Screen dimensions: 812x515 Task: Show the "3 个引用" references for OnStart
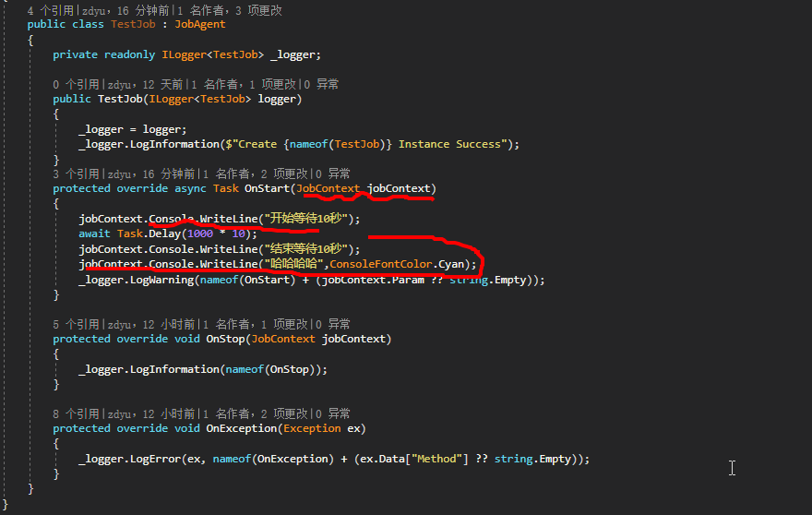pos(78,174)
